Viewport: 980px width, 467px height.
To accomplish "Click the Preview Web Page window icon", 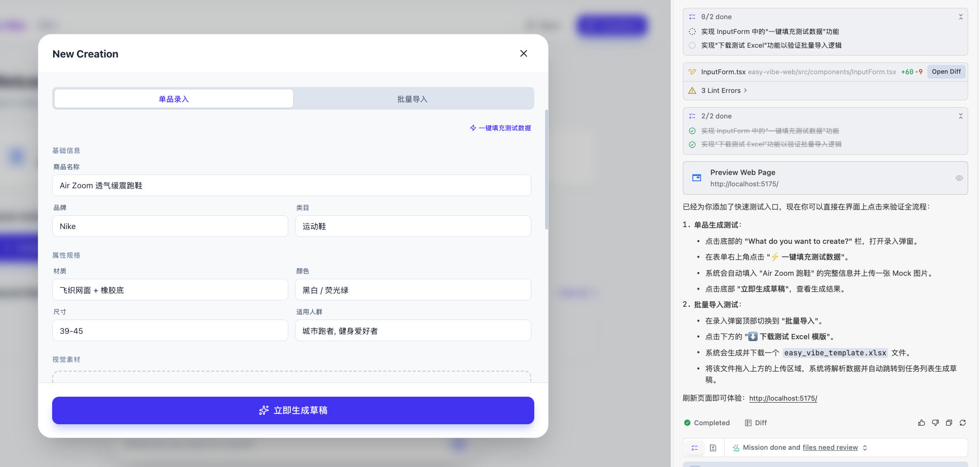I will (697, 178).
